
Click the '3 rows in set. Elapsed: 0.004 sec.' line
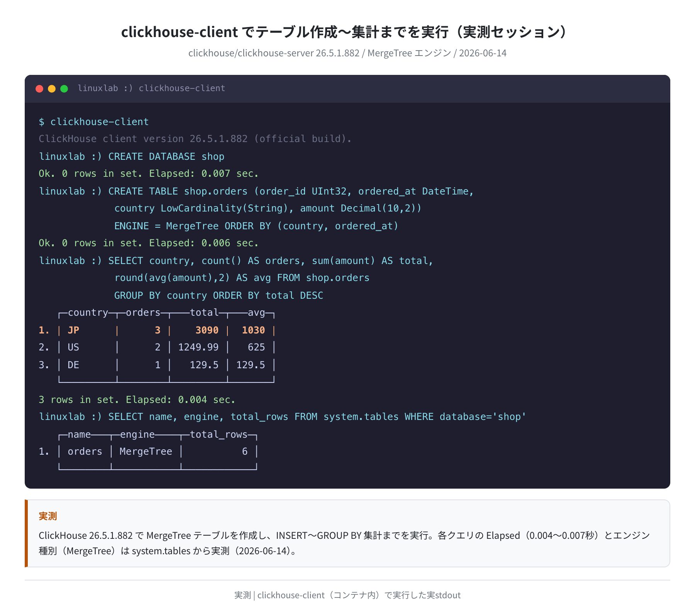pyautogui.click(x=137, y=400)
